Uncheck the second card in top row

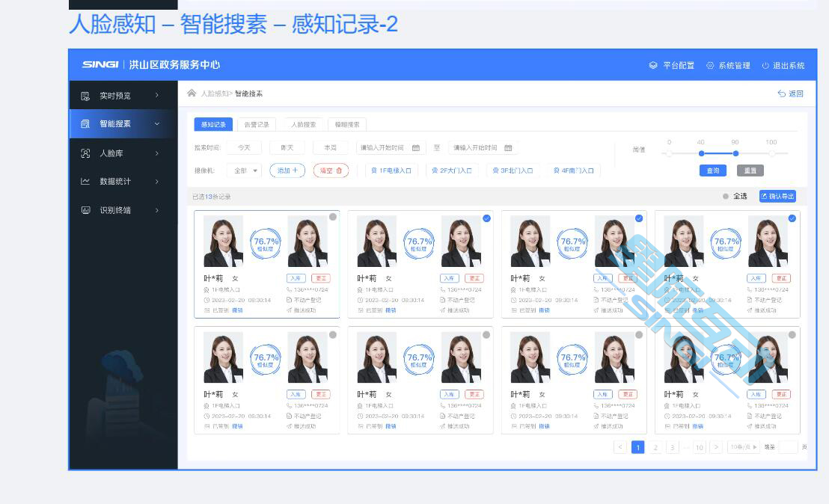click(486, 218)
